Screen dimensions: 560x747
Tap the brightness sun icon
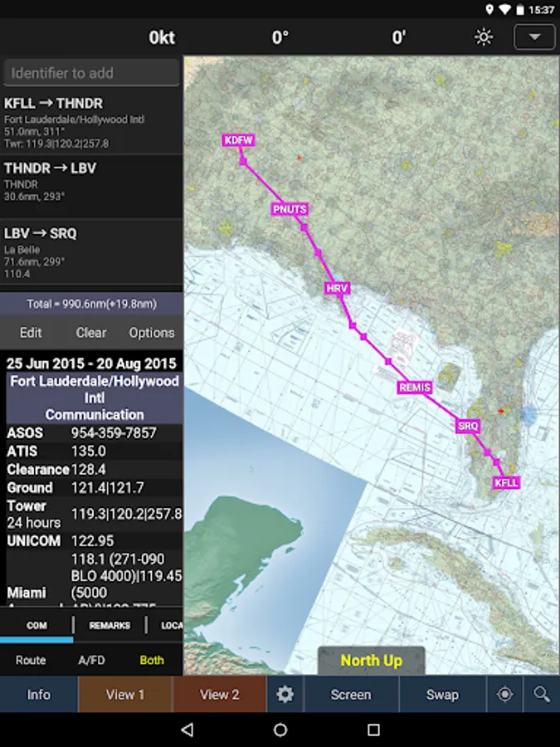484,37
